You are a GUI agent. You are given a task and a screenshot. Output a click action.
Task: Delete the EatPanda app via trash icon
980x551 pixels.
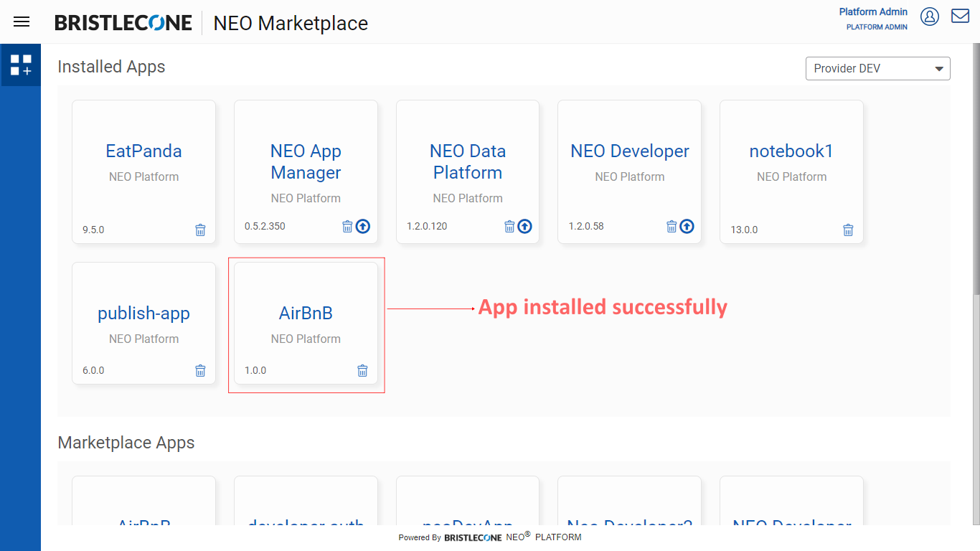coord(200,230)
